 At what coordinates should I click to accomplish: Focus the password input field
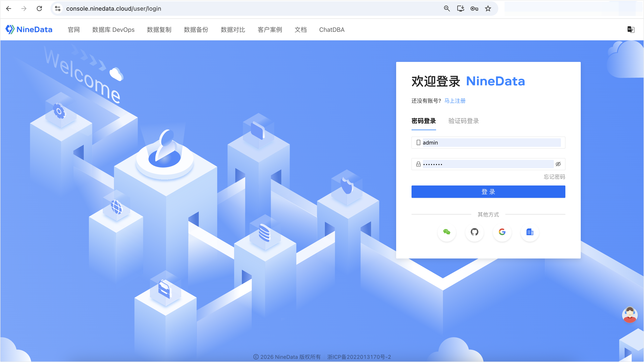point(488,164)
